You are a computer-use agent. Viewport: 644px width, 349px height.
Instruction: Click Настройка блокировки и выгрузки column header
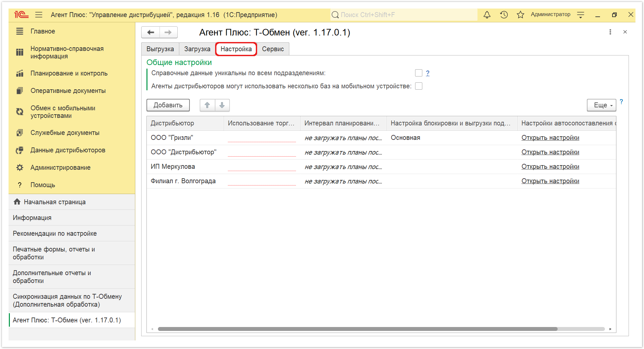pyautogui.click(x=452, y=123)
